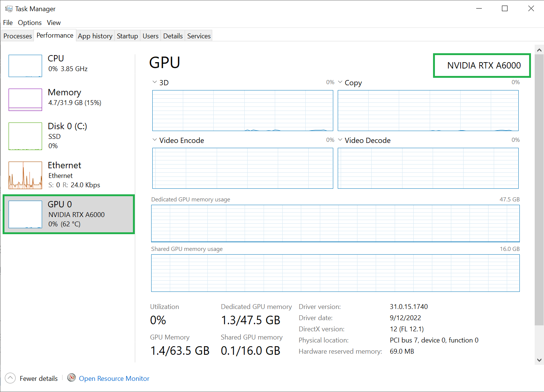The height and width of the screenshot is (392, 544).
Task: Click the Fewer details circle arrow icon
Action: pyautogui.click(x=10, y=378)
